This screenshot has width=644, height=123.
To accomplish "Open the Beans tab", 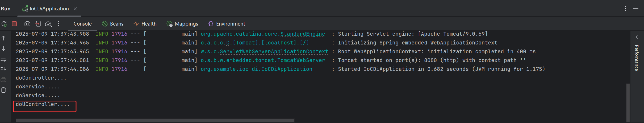I will (113, 24).
